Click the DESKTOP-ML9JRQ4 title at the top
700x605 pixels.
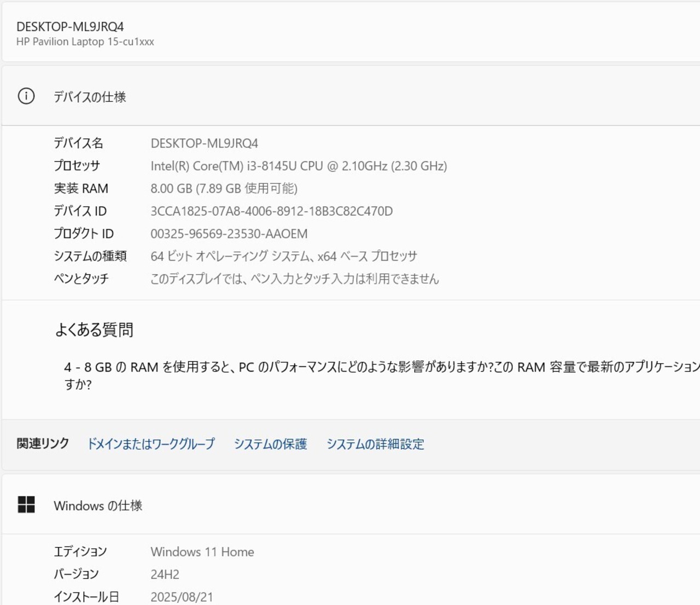pos(70,27)
